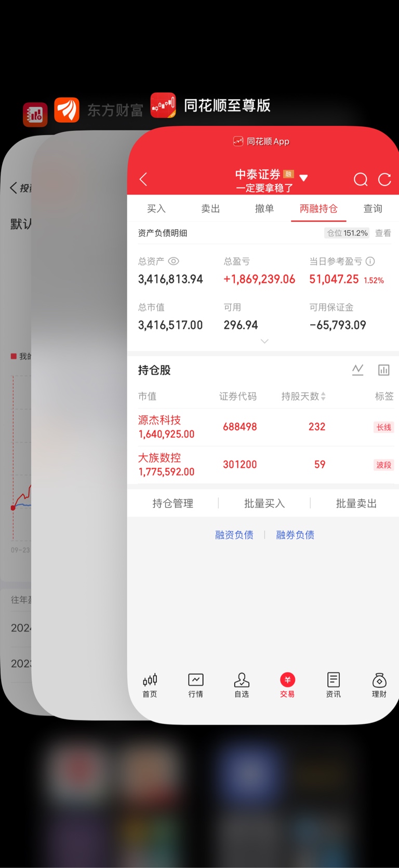Screen dimensions: 399x868
Task: Click today's profit 51,047.25
Action: (334, 279)
